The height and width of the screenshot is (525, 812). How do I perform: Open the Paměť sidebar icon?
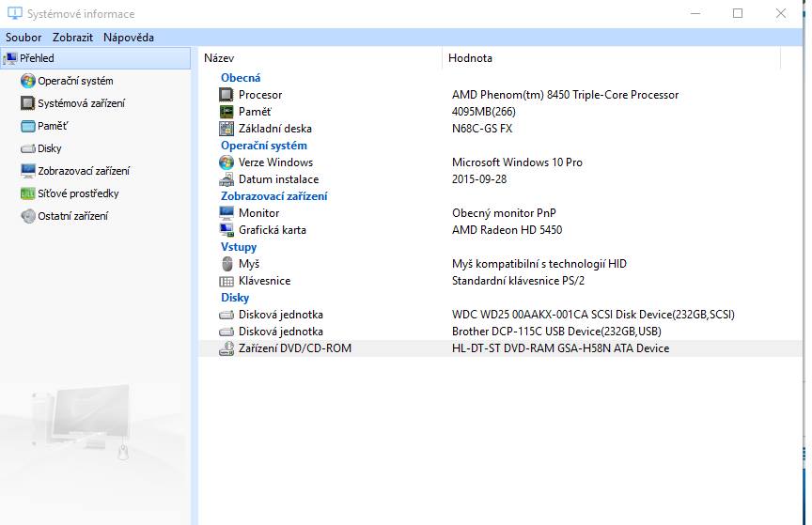[x=27, y=126]
